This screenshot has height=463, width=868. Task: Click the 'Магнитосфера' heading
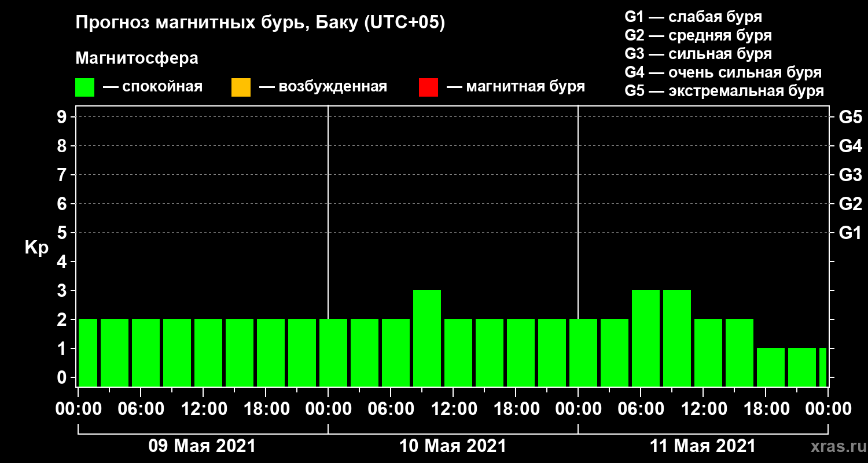point(137,58)
